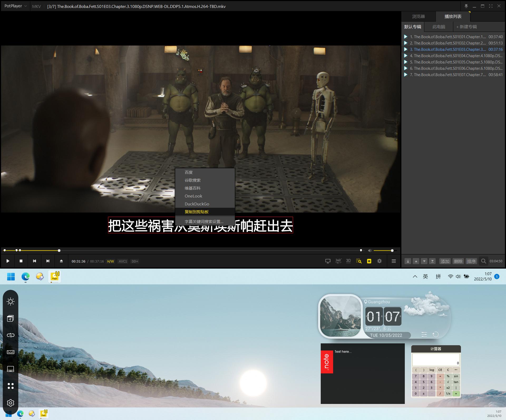Open the subtitle search icon
The height and width of the screenshot is (420, 506).
coord(359,261)
